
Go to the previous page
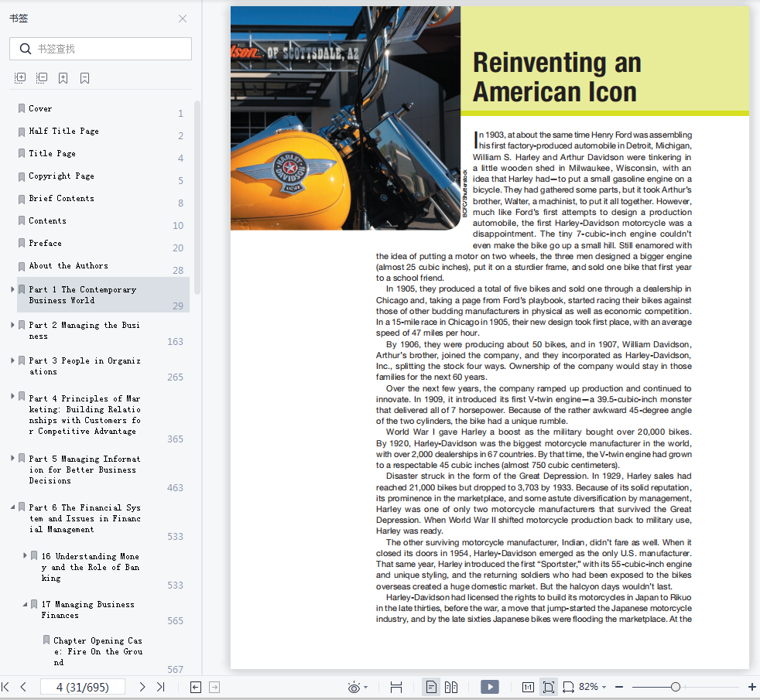(23, 687)
